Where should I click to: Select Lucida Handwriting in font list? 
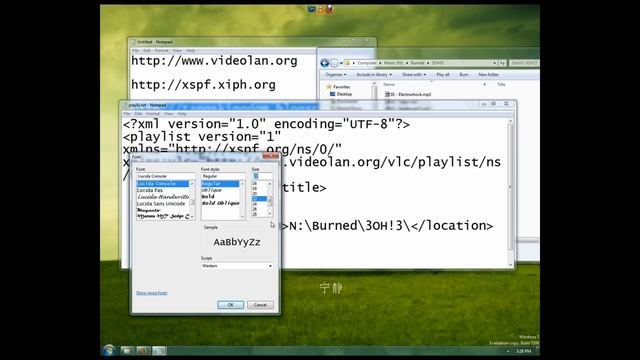pyautogui.click(x=162, y=197)
